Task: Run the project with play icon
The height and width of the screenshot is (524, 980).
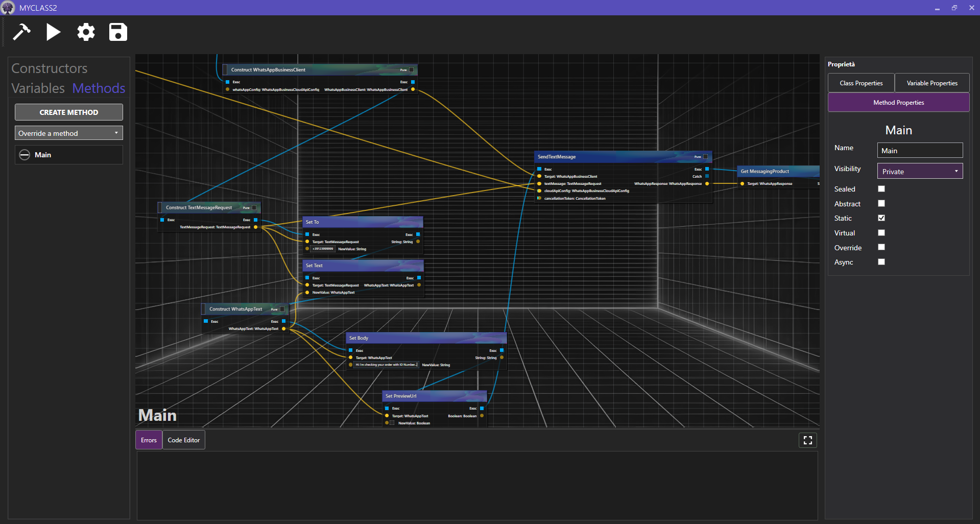Action: coord(53,32)
